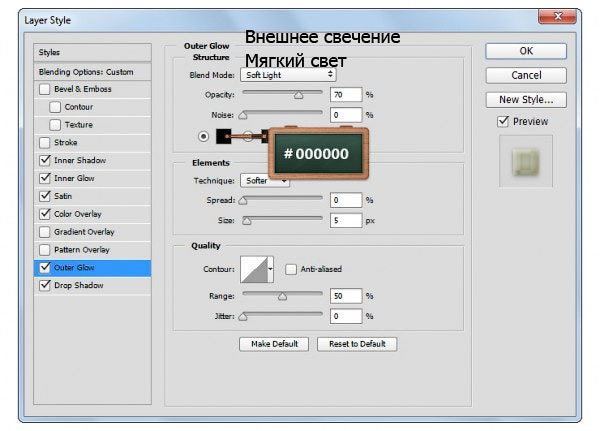Screen dimensions: 600x431
Task: Click the Size value field
Action: 346,220
